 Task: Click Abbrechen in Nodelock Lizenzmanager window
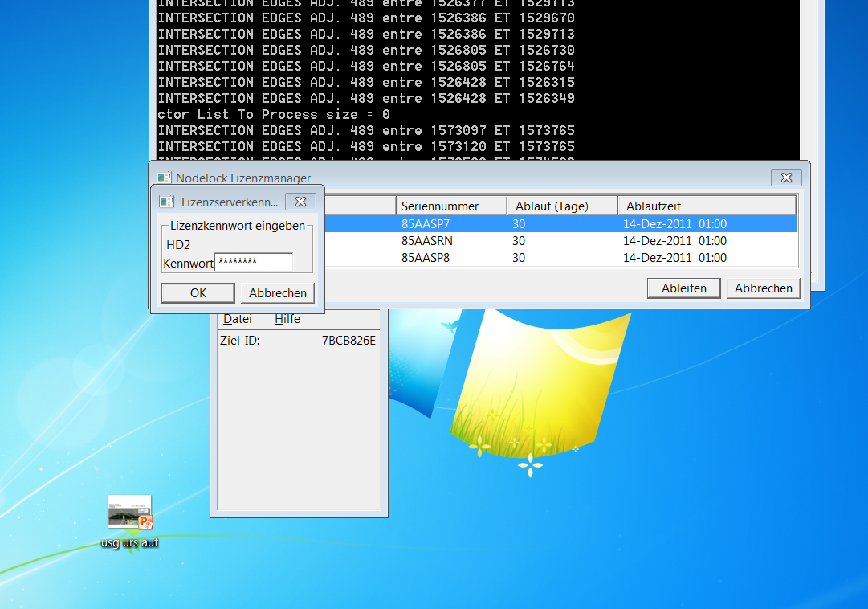pyautogui.click(x=764, y=288)
